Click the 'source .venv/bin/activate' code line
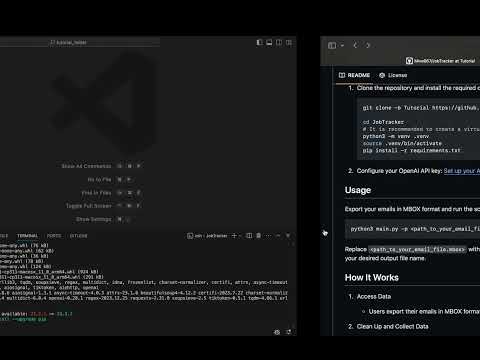This screenshot has width=480, height=360. pyautogui.click(x=402, y=143)
